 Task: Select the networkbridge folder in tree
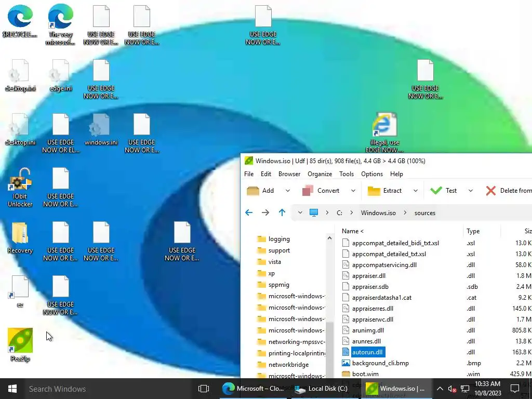283,365
